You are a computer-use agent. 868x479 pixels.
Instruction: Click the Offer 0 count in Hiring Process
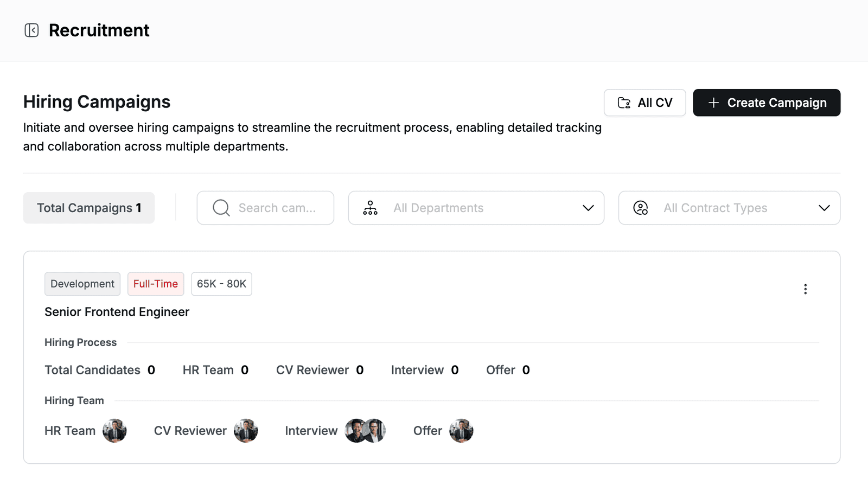pyautogui.click(x=508, y=370)
